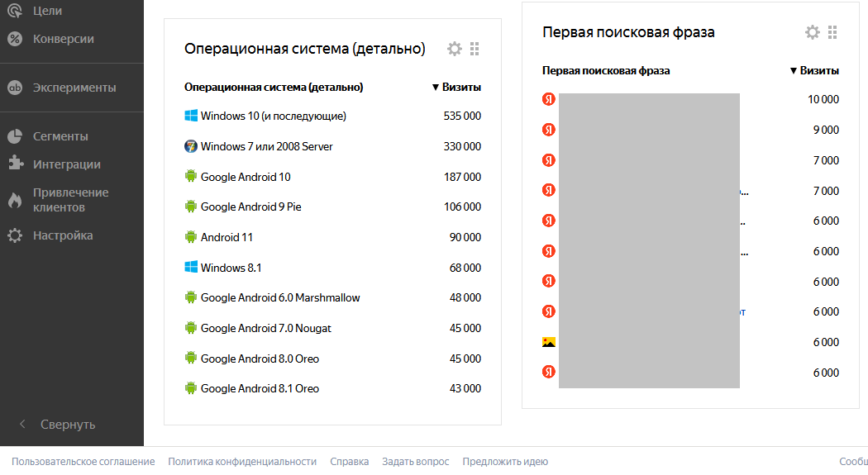The image size is (868, 475).
Task: Click the Цели target icon
Action: coord(15,11)
